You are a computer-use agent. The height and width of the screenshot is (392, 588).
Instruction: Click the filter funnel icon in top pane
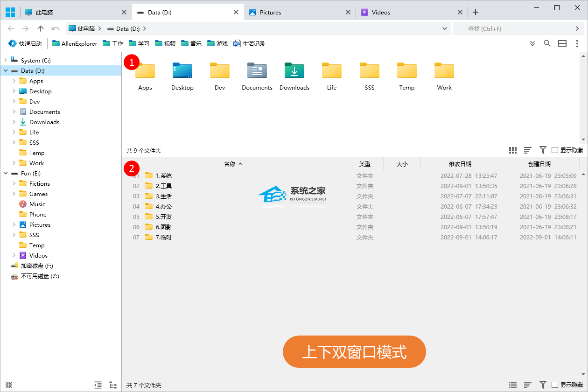pyautogui.click(x=543, y=150)
